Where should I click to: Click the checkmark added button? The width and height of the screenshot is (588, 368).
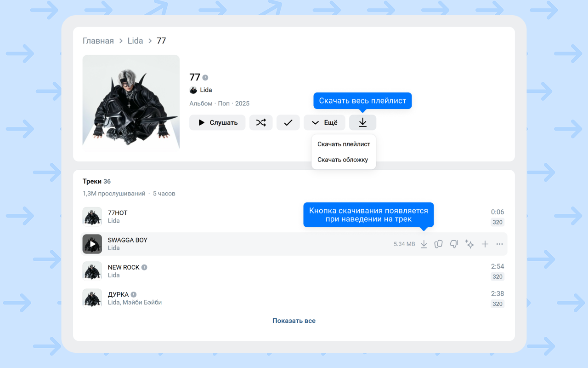tap(288, 122)
